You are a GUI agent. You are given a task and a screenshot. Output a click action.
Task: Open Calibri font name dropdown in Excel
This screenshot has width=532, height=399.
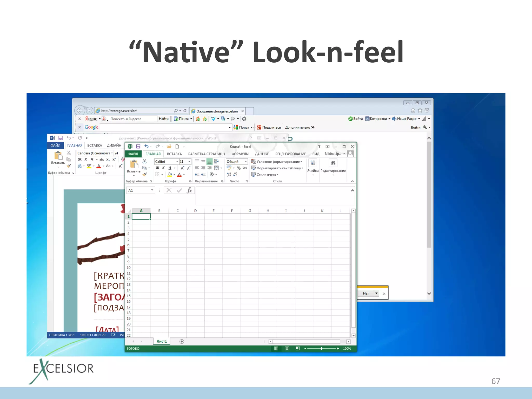pos(177,162)
